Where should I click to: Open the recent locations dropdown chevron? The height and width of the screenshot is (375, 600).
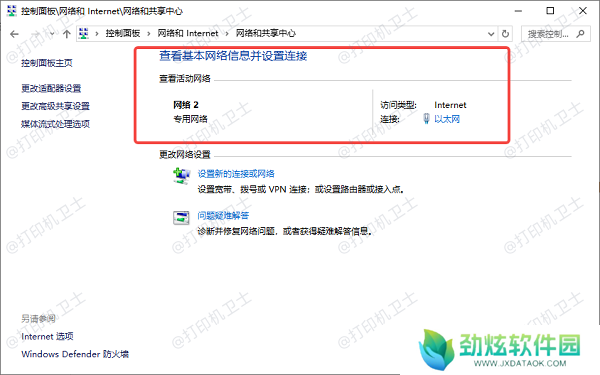52,34
